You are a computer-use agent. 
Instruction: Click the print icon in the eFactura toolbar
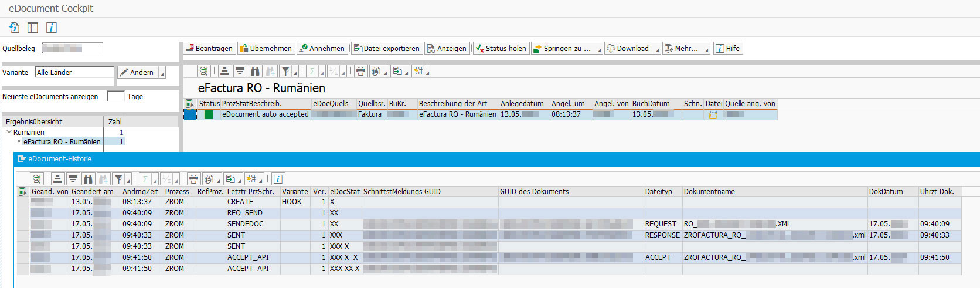coord(360,71)
